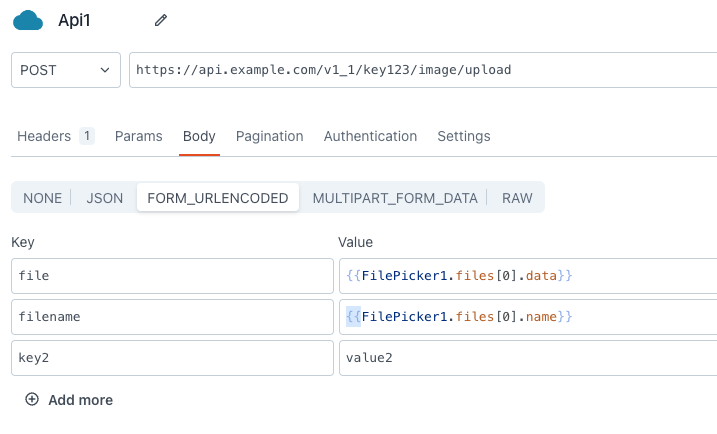The height and width of the screenshot is (434, 717).
Task: Open the Authentication tab
Action: (x=370, y=136)
